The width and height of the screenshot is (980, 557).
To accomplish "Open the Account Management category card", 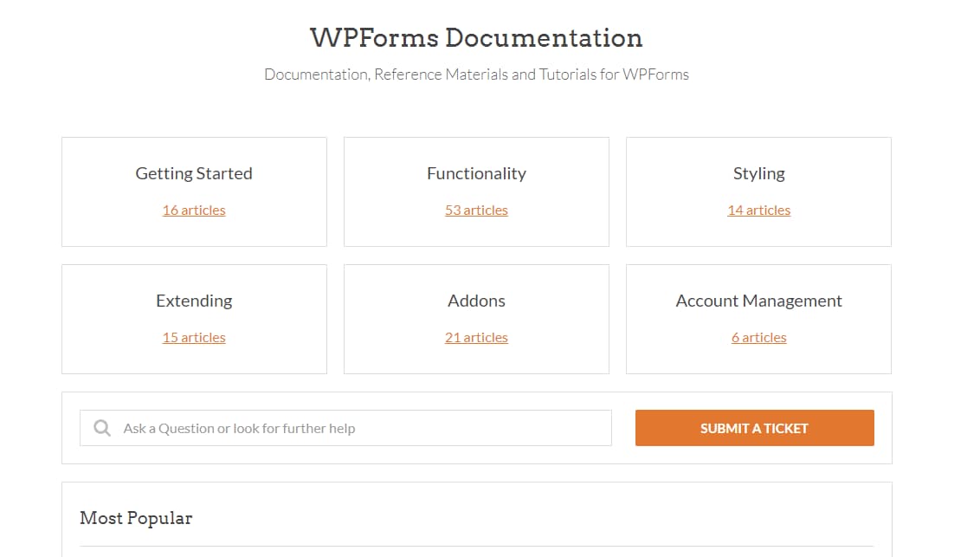I will click(758, 301).
